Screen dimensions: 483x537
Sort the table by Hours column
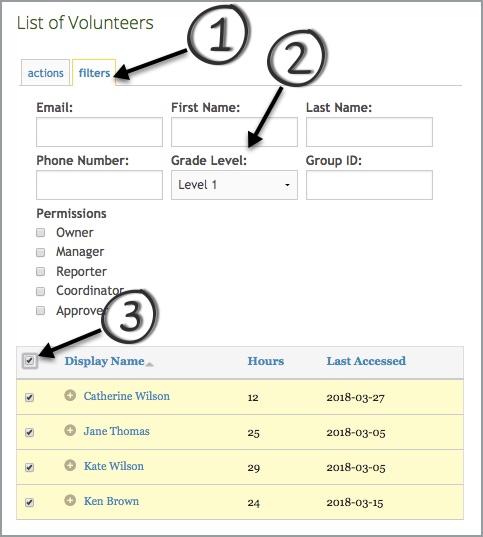[266, 361]
